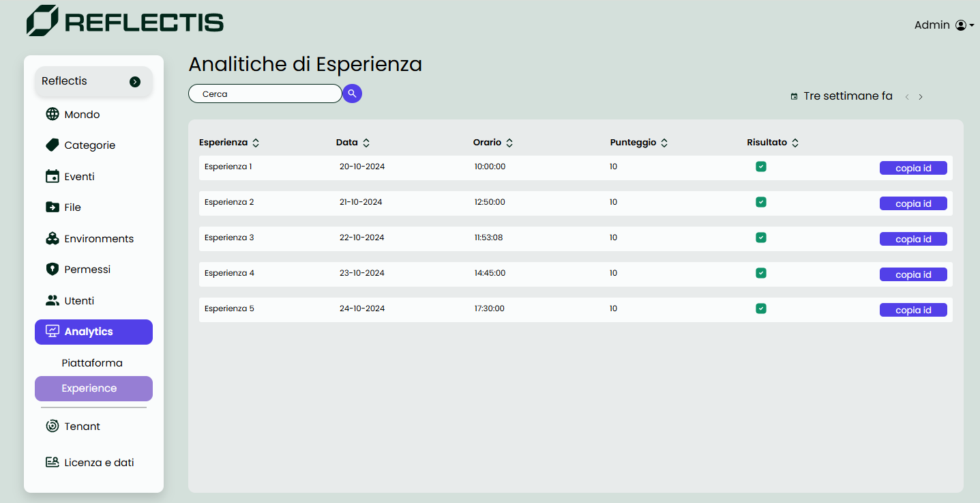980x503 pixels.
Task: Navigate forward with the right chevron arrow
Action: tap(920, 96)
